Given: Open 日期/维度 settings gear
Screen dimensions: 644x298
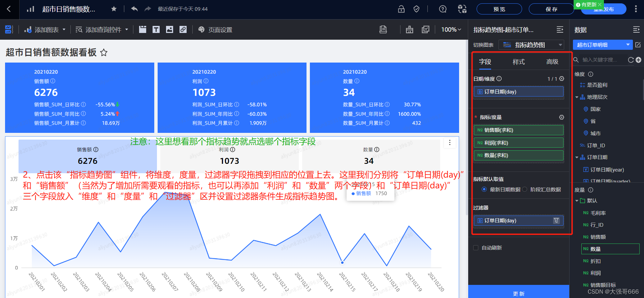Looking at the screenshot, I should tap(561, 79).
